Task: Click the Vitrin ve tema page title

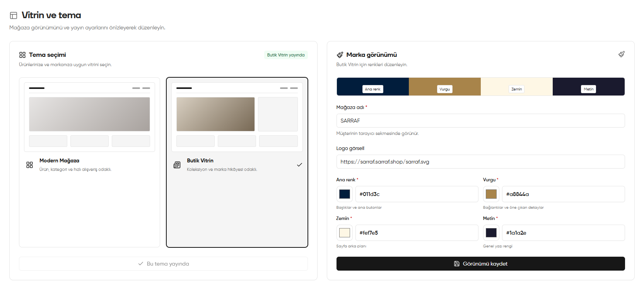Action: [51, 15]
